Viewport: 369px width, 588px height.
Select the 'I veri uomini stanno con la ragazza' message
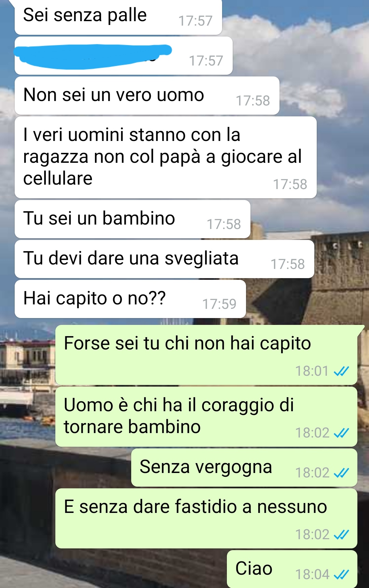point(166,157)
